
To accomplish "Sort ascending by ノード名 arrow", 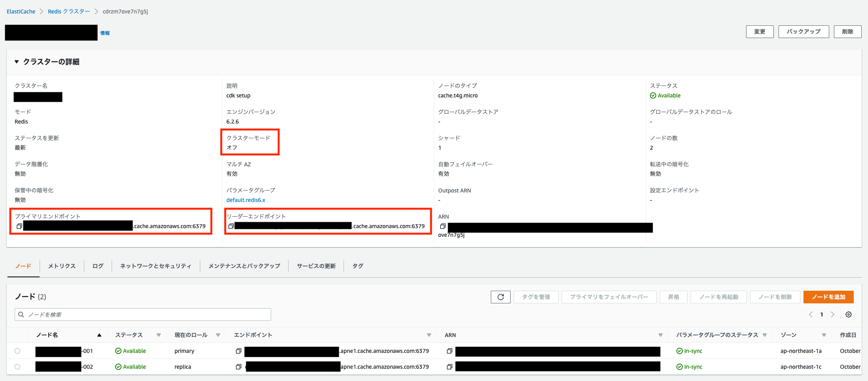I will [99, 335].
